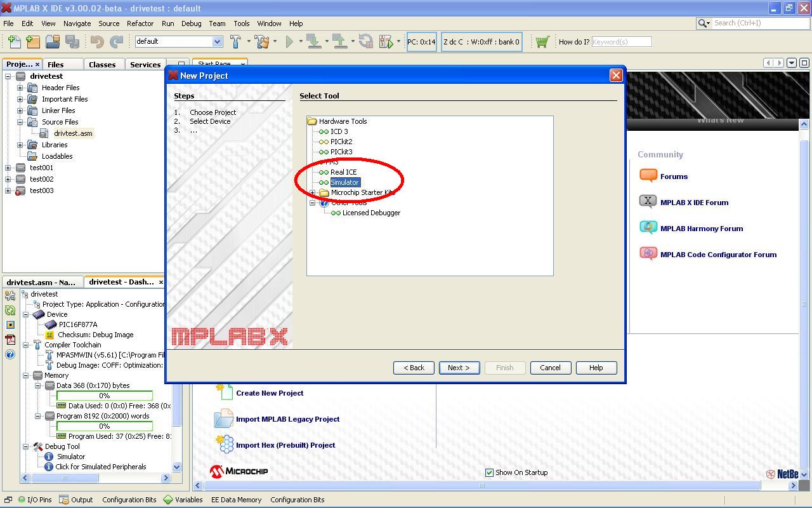Image resolution: width=812 pixels, height=508 pixels.
Task: Click the Back button in New Project
Action: pyautogui.click(x=414, y=368)
